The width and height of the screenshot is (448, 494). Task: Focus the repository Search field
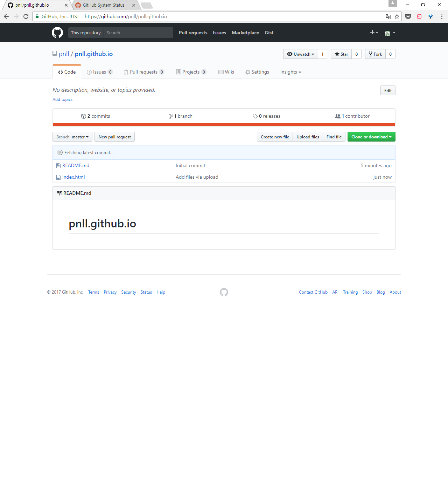coord(138,33)
